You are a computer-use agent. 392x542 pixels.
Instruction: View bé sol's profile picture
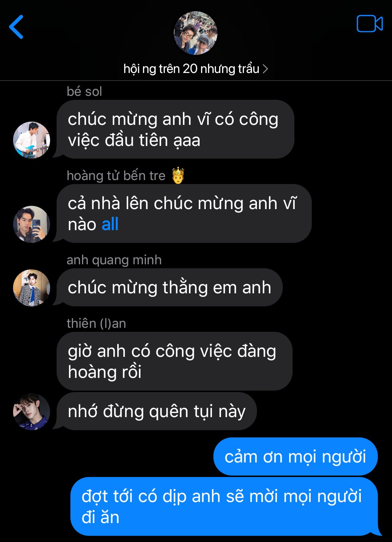point(32,140)
